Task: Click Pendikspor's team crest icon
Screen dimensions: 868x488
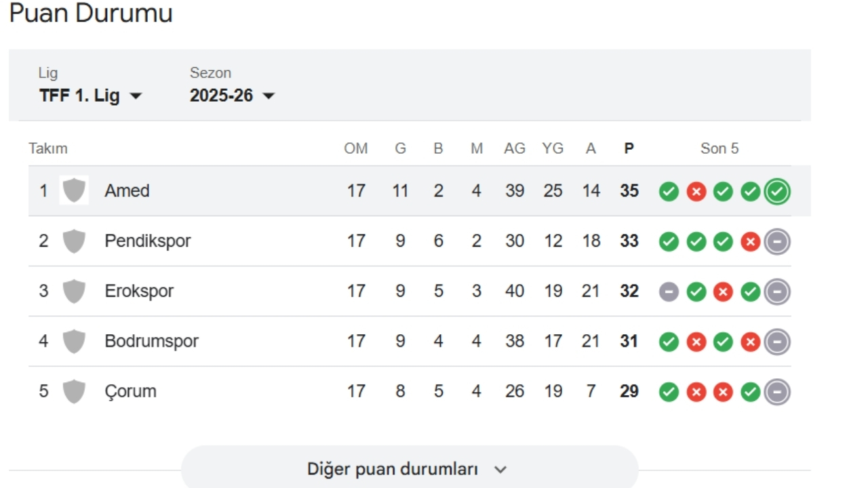Action: [x=74, y=241]
